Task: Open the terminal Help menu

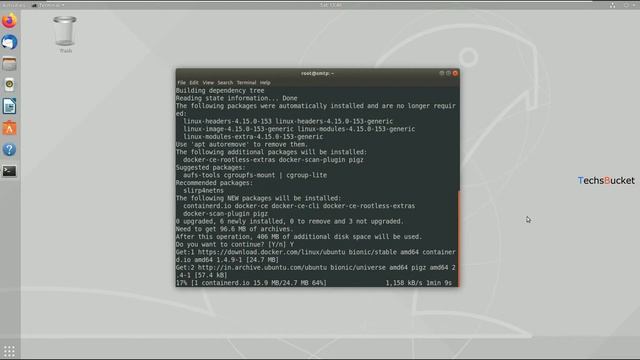Action: [265, 82]
